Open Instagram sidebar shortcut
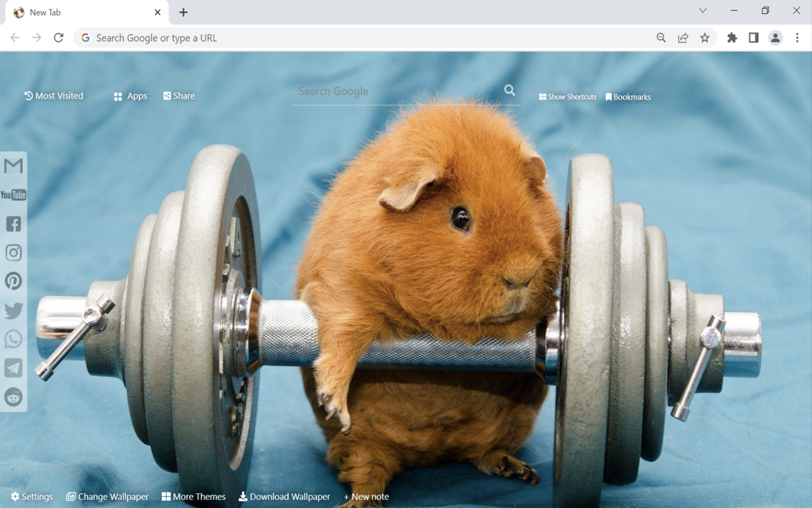 pos(13,253)
